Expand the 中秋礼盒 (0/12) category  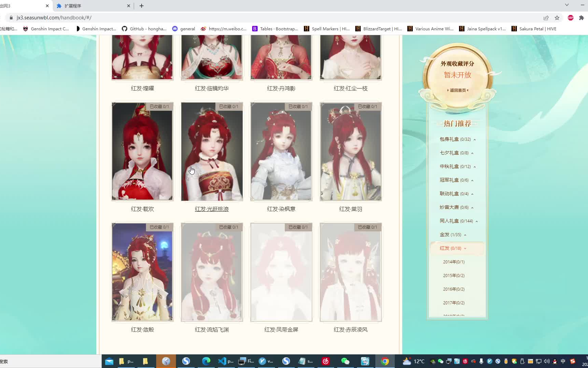coord(458,167)
